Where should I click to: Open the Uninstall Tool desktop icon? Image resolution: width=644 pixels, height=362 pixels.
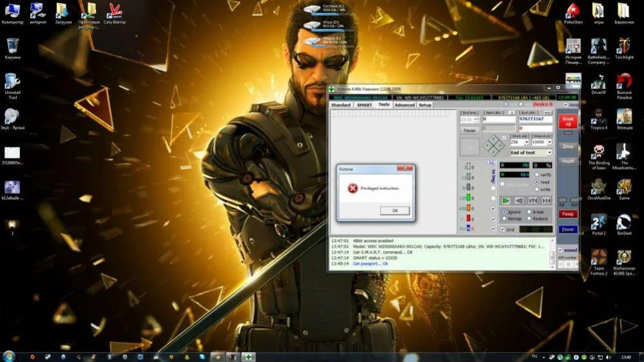[12, 86]
